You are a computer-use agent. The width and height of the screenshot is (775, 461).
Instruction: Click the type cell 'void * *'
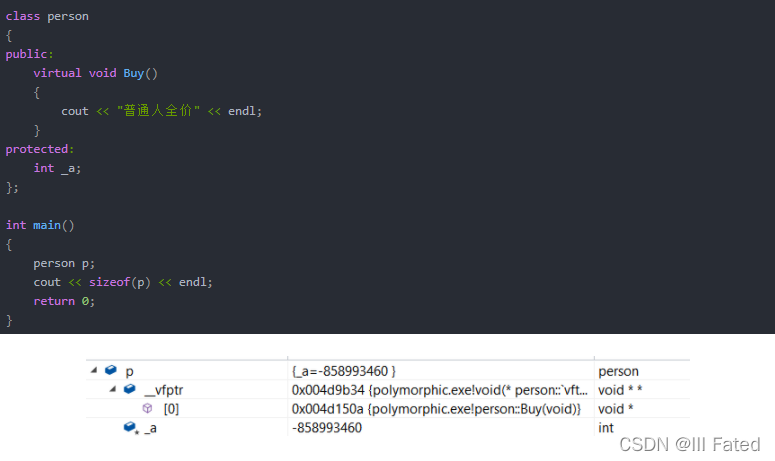tap(620, 390)
